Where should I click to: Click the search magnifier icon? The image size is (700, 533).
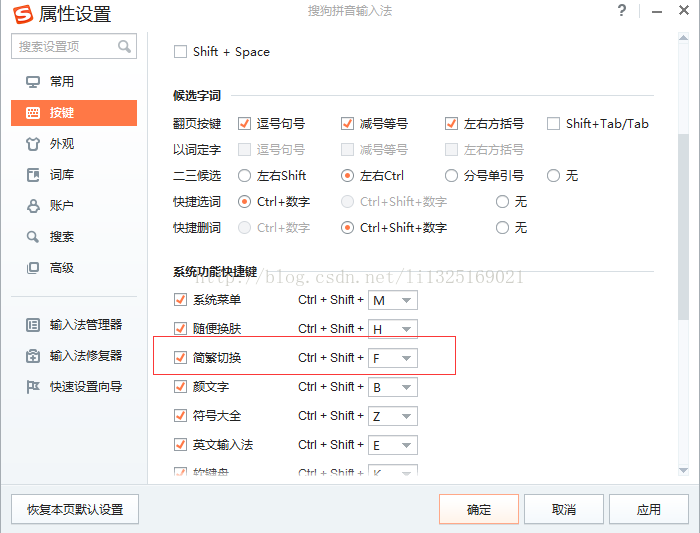[x=125, y=46]
